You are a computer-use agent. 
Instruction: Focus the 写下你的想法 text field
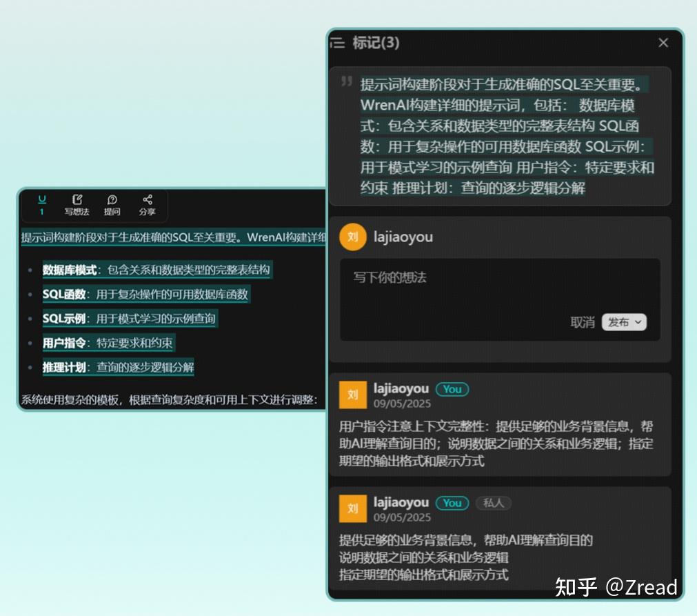(x=500, y=299)
